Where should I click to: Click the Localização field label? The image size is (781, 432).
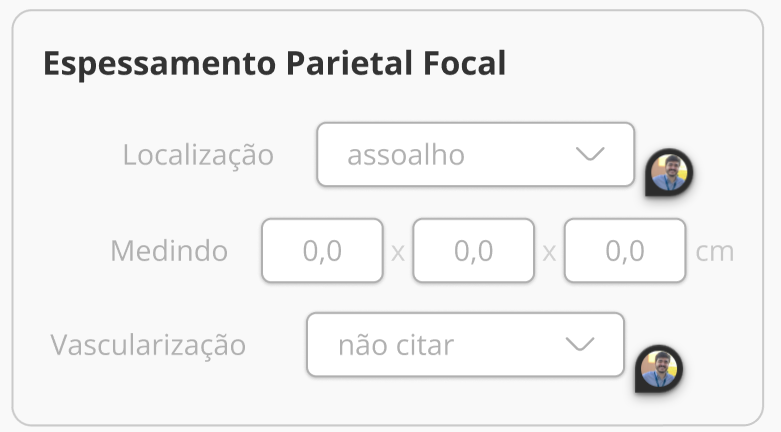[x=198, y=155]
